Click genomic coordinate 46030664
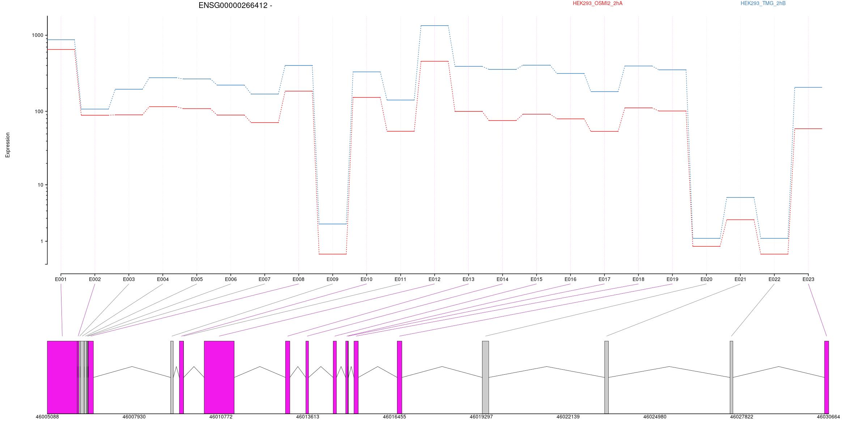Screen dimensions: 868x434 click(829, 417)
